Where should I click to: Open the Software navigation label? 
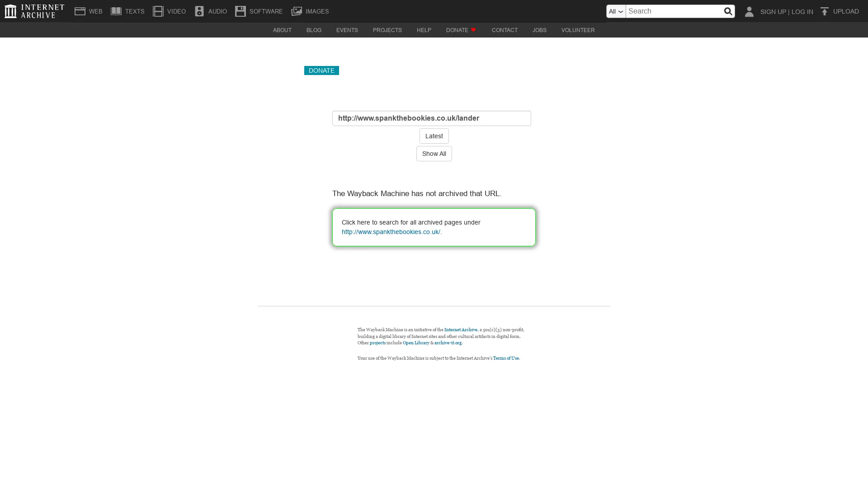pyautogui.click(x=266, y=11)
